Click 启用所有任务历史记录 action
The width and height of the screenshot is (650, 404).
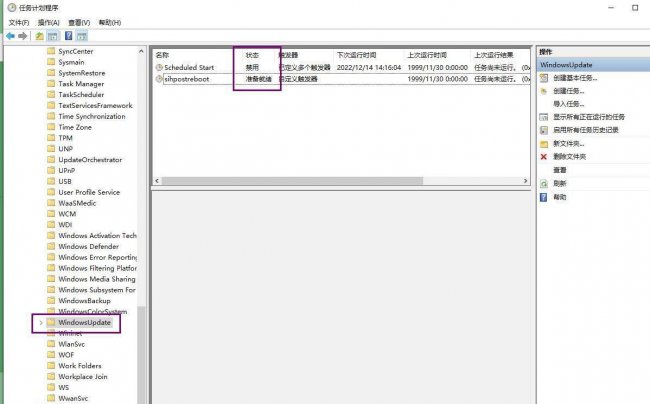point(586,130)
